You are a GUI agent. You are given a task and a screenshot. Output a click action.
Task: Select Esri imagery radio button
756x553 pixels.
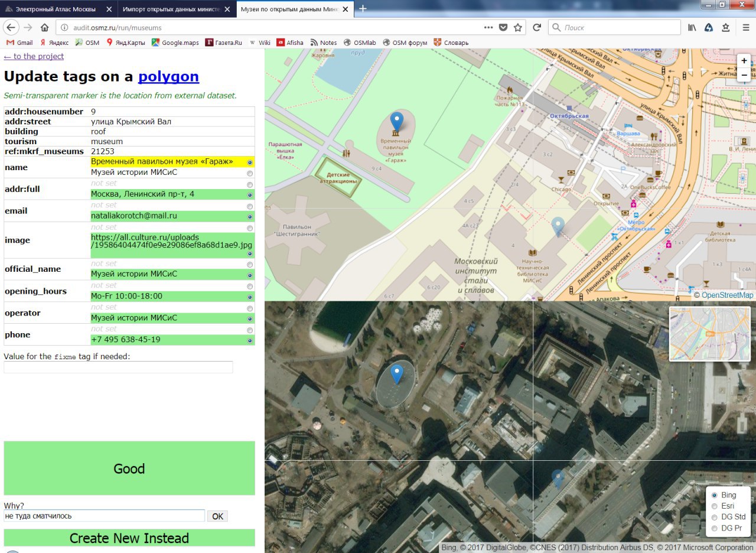click(x=715, y=506)
